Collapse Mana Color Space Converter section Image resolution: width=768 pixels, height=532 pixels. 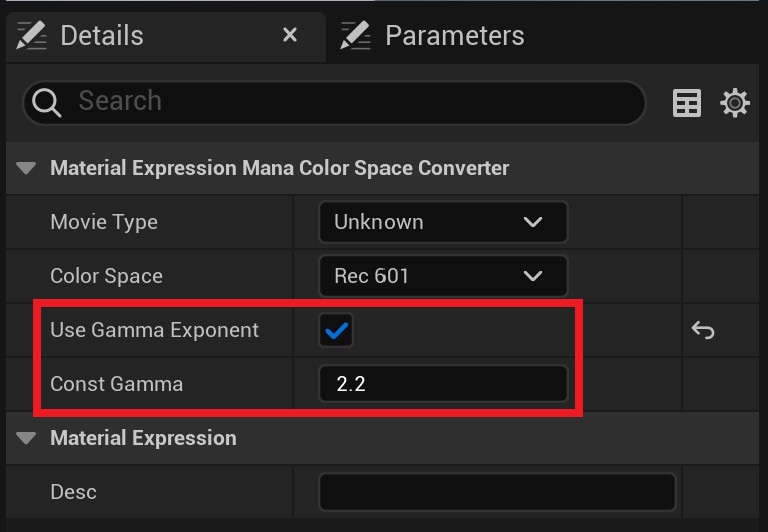[26, 168]
